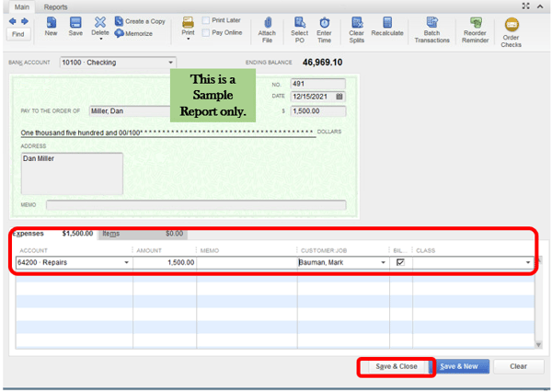Image resolution: width=552 pixels, height=392 pixels.
Task: Go to previous check with left arrow
Action: [x=13, y=21]
